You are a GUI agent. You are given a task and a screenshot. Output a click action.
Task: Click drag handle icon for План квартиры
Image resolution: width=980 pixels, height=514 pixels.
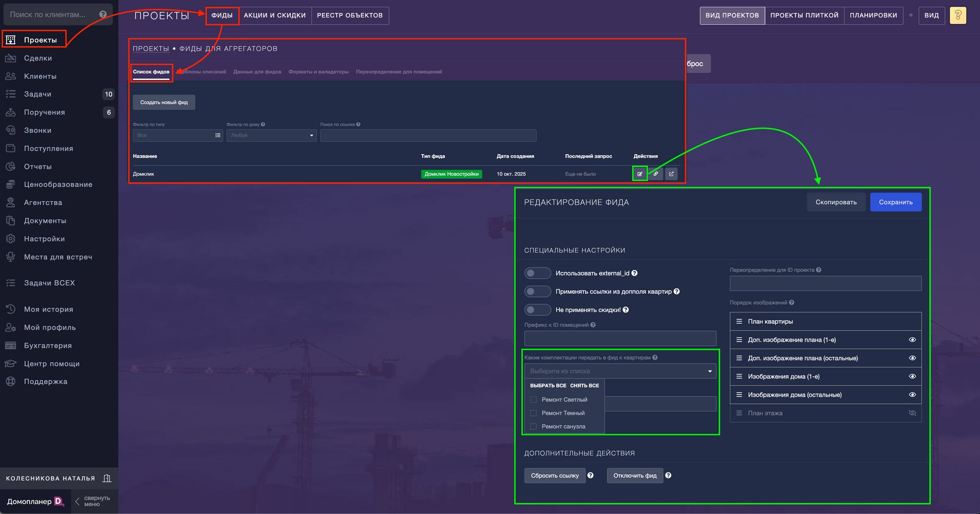739,321
